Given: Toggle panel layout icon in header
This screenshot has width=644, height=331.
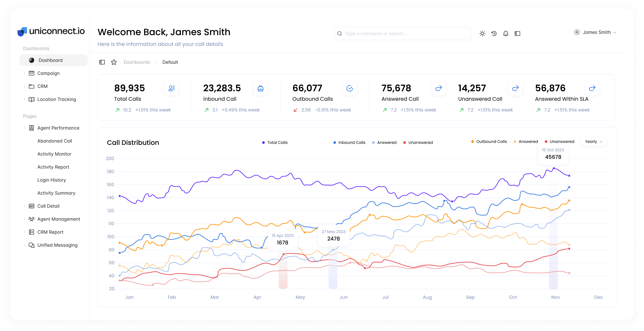Looking at the screenshot, I should tap(517, 34).
